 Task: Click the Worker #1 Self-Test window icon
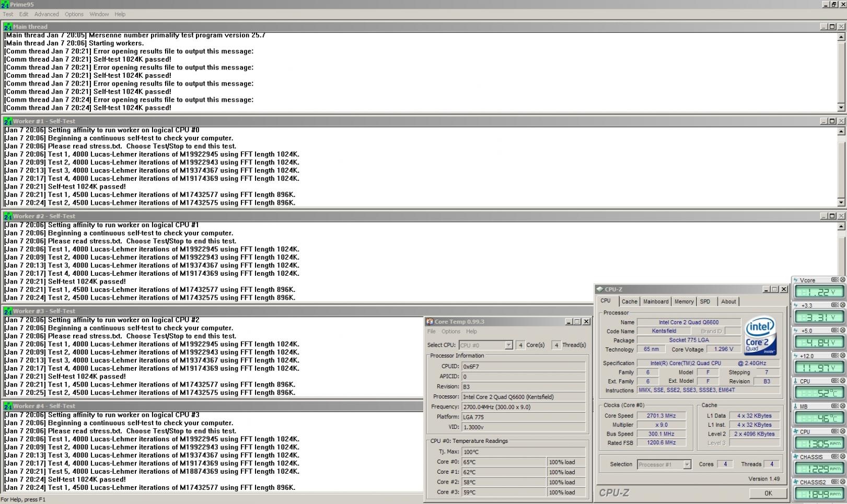[8, 121]
